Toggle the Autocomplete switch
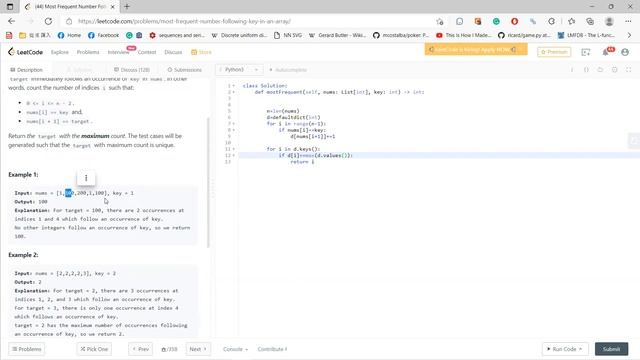This screenshot has height=360, width=640. tap(288, 70)
